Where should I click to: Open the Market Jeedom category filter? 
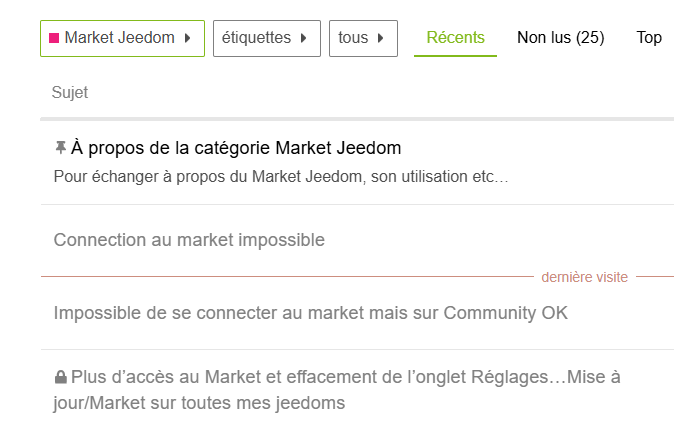pyautogui.click(x=122, y=39)
